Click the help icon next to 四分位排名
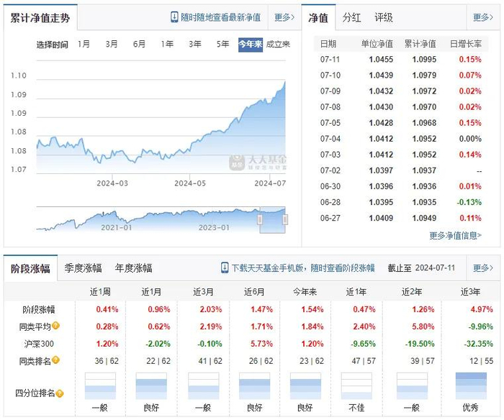Image resolution: width=504 pixels, height=420 pixels. coord(60,393)
